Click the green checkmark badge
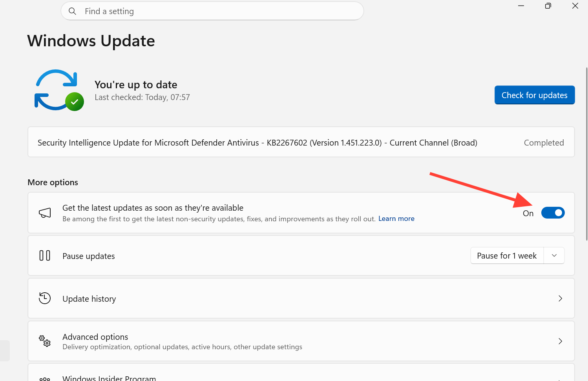 coord(75,102)
